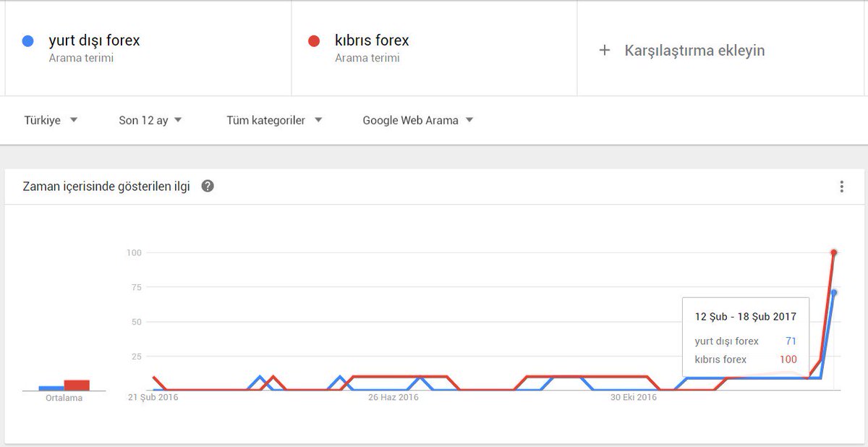
Task: Click the help question mark icon
Action: click(x=208, y=187)
